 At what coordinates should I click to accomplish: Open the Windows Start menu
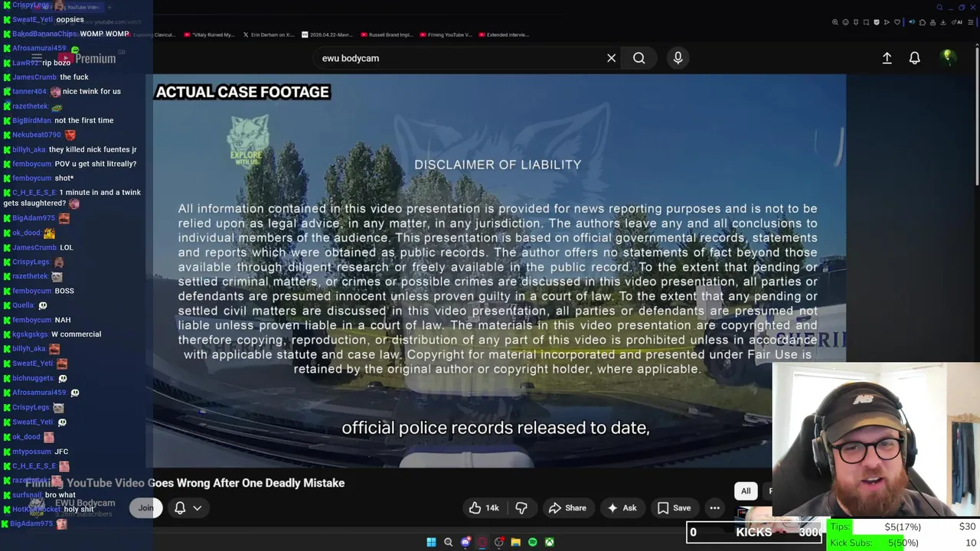pos(431,542)
